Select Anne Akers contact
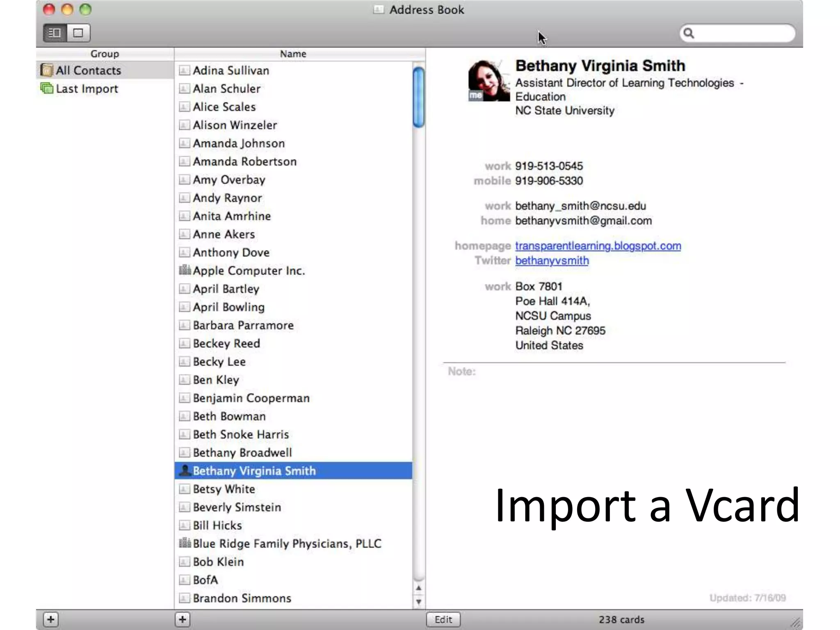Image resolution: width=840 pixels, height=630 pixels. click(x=294, y=234)
